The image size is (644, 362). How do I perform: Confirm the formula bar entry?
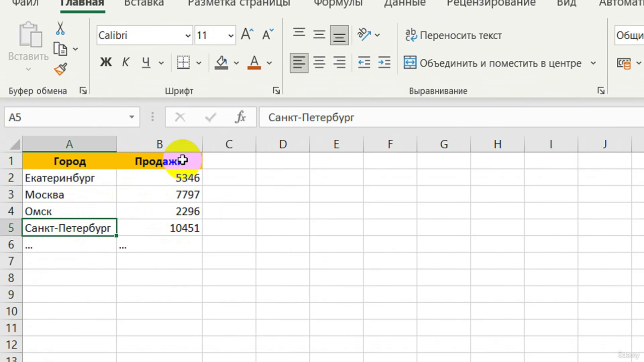210,117
